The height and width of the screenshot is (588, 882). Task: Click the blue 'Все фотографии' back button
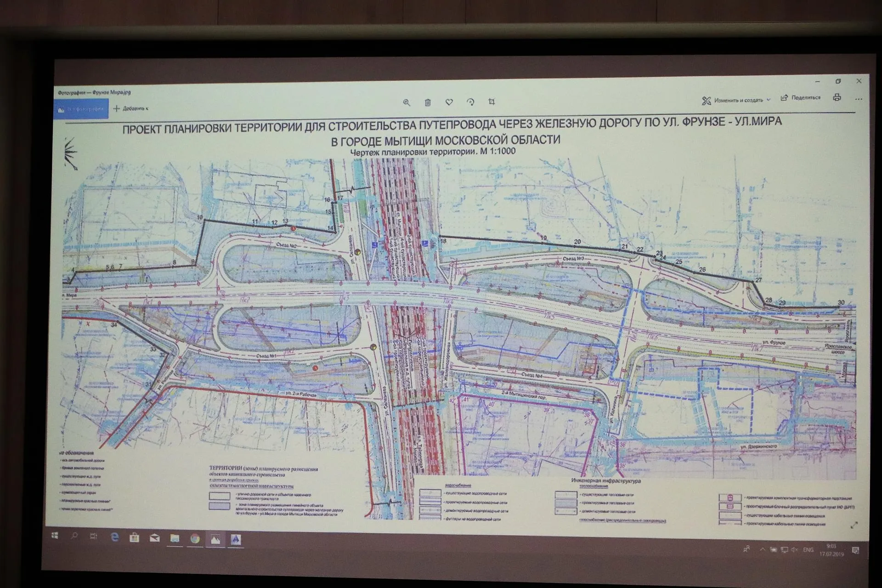(x=81, y=109)
